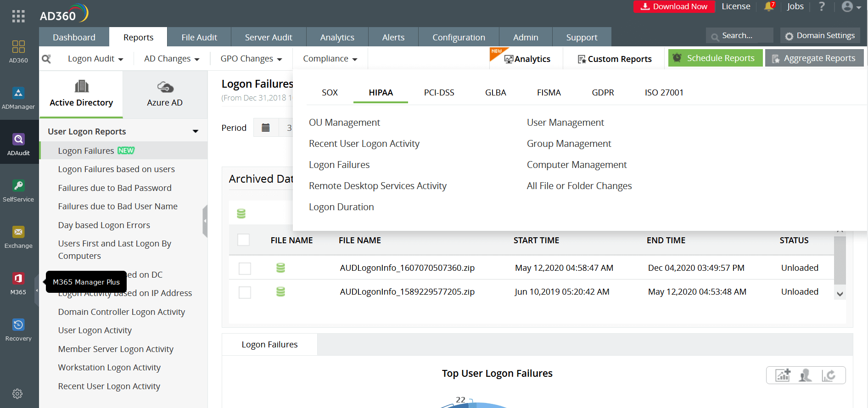Expand the AD Changes dropdown
Screen dimensions: 868x408
coord(172,59)
